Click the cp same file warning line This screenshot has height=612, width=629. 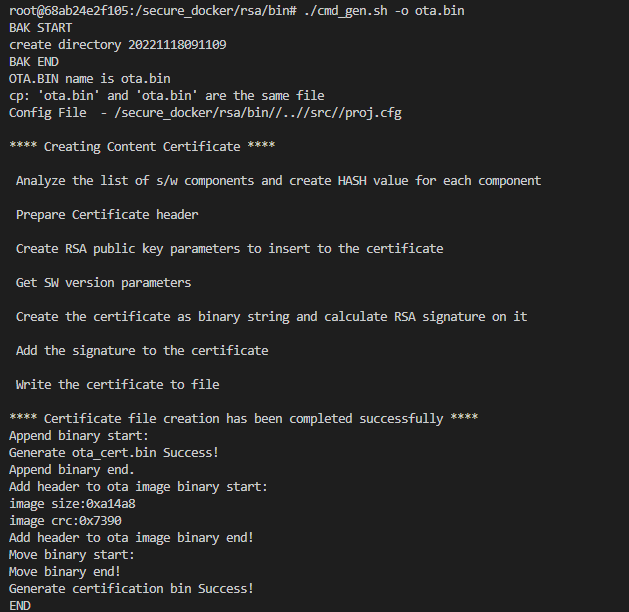pos(167,96)
